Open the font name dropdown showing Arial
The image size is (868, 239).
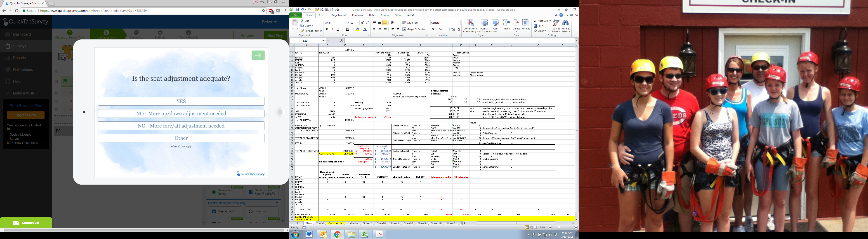point(348,23)
